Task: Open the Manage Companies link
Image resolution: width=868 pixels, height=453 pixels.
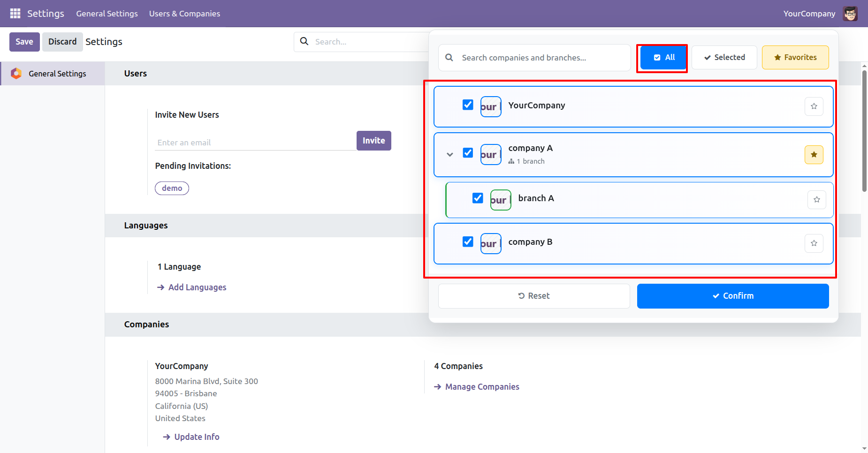Action: click(x=482, y=387)
